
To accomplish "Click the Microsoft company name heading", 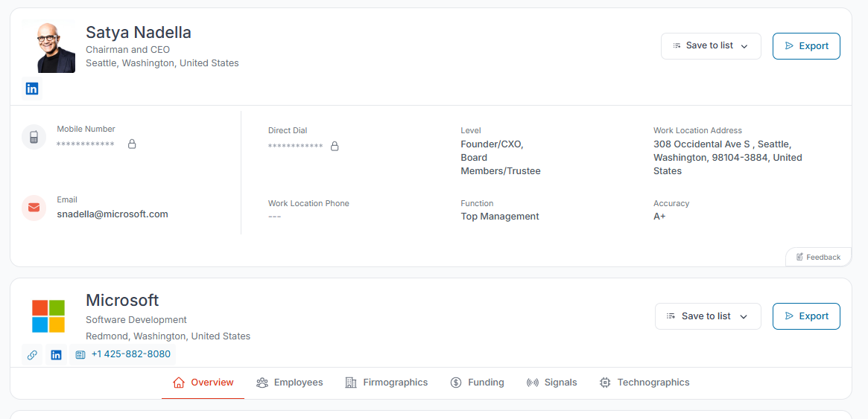I will click(x=122, y=300).
